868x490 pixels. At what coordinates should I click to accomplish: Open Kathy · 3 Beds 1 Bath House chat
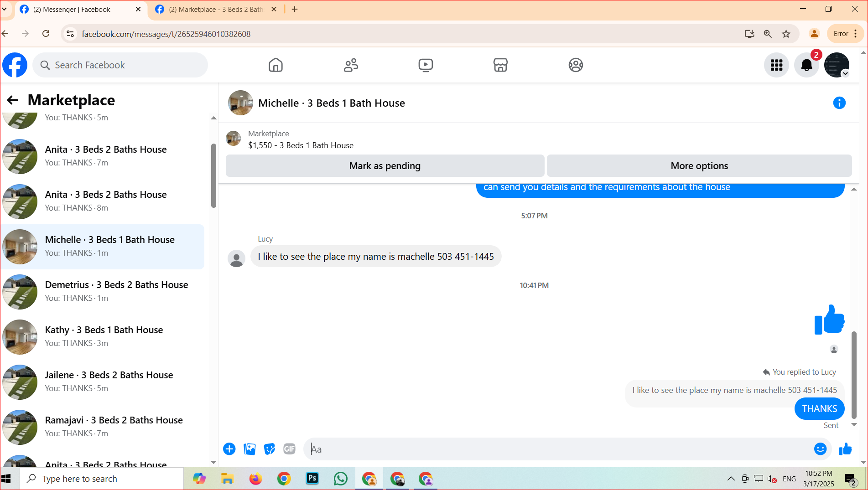(x=103, y=336)
